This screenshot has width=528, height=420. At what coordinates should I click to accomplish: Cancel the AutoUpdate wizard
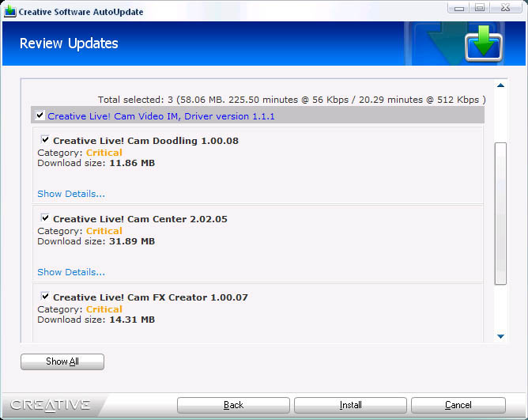458,405
